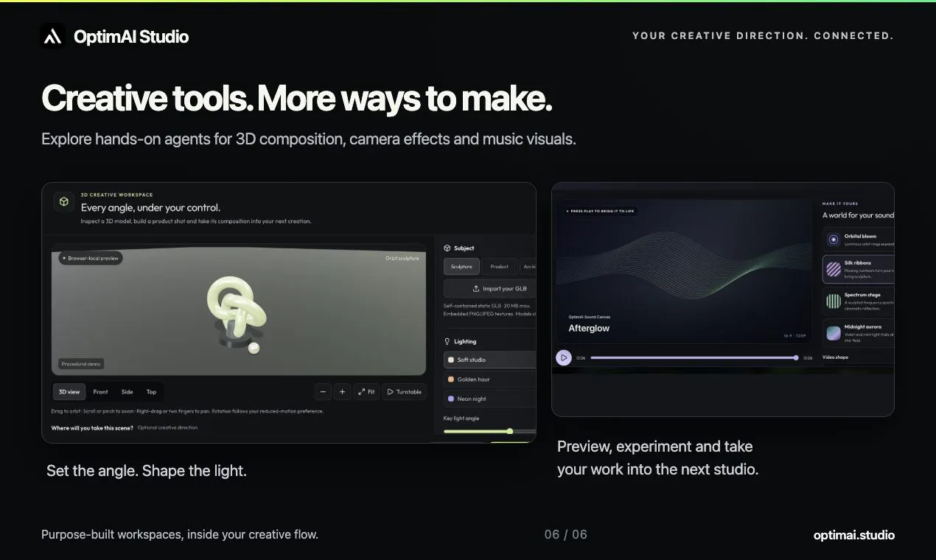Click the lightbulb icon next to Lighting
Image resolution: width=936 pixels, height=560 pixels.
(x=447, y=341)
